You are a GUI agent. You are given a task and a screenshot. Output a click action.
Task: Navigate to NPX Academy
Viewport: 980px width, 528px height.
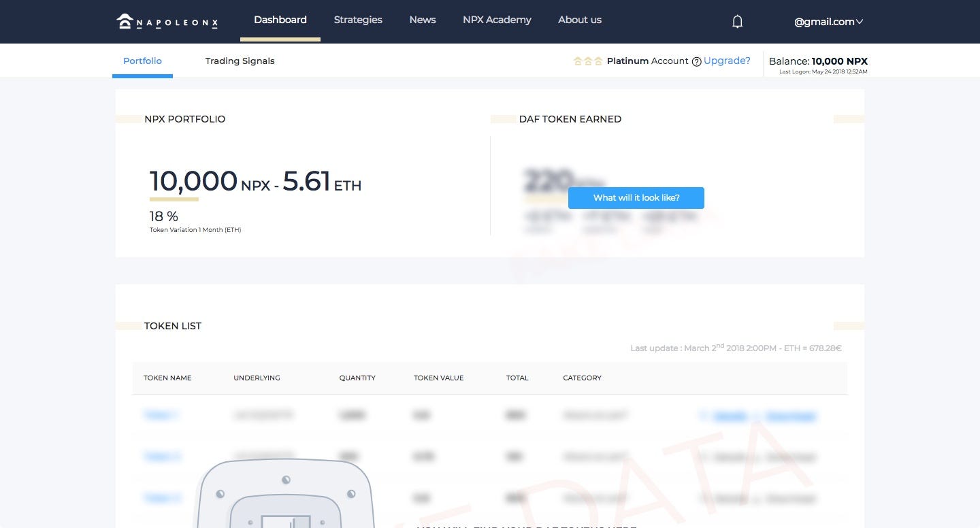click(x=497, y=20)
